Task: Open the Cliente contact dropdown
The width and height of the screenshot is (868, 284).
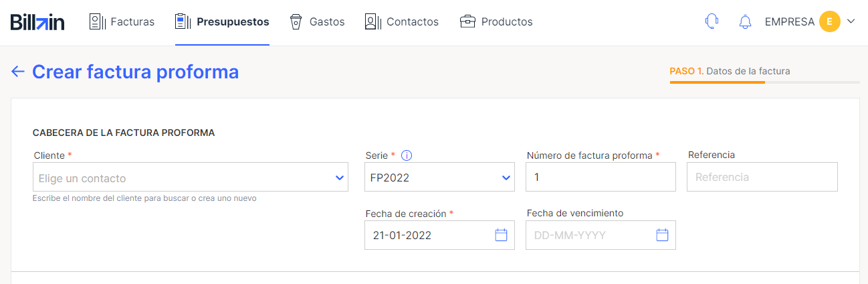Action: pos(190,177)
